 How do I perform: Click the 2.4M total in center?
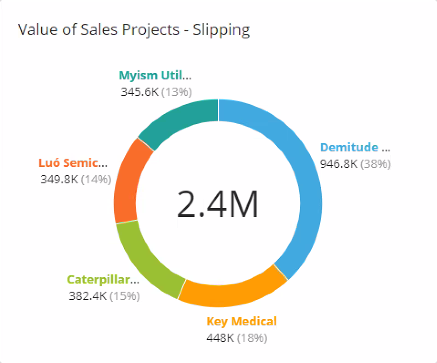click(217, 204)
